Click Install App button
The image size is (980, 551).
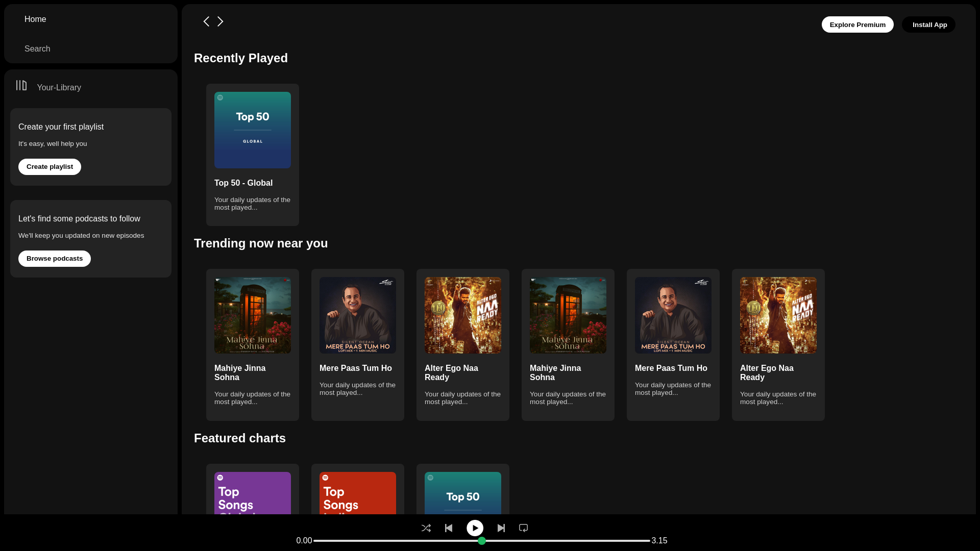pos(928,24)
